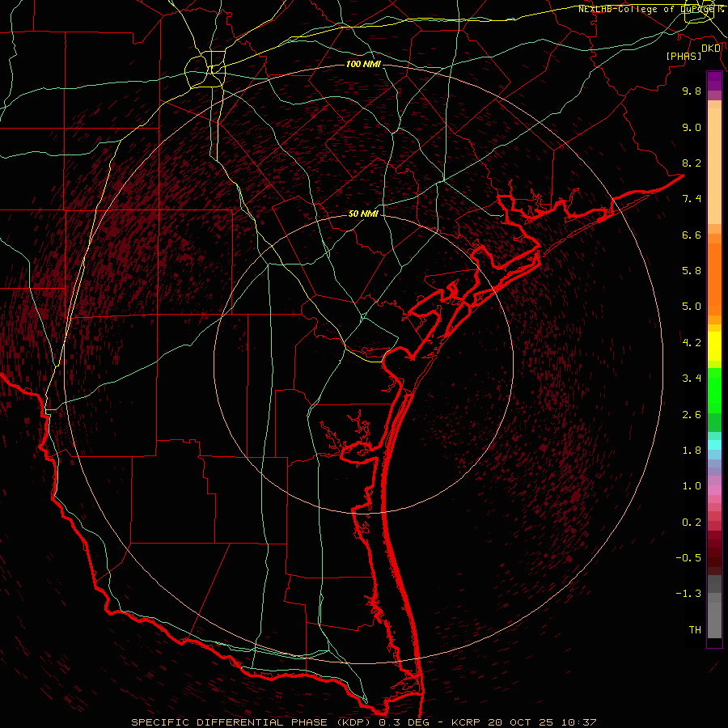
Task: Click the DKD product label
Action: [711, 48]
